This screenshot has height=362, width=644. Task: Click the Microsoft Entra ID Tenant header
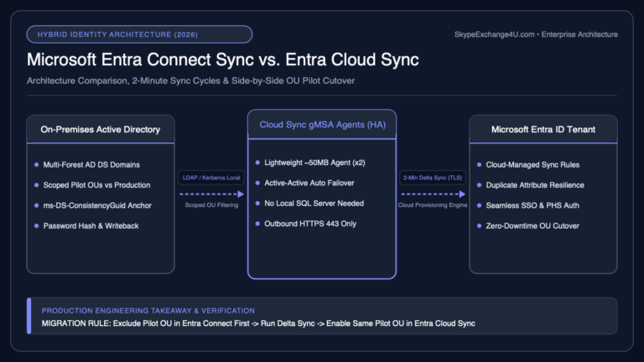(543, 130)
